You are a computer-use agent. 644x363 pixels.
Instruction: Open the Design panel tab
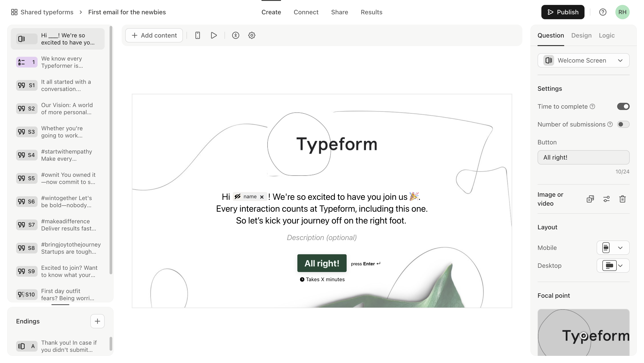pos(581,35)
